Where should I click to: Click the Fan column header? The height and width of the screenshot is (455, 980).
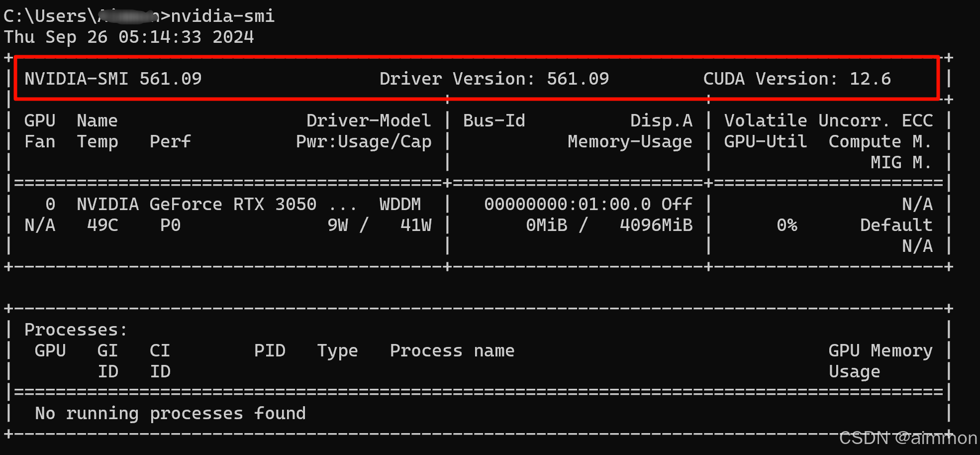click(x=40, y=141)
